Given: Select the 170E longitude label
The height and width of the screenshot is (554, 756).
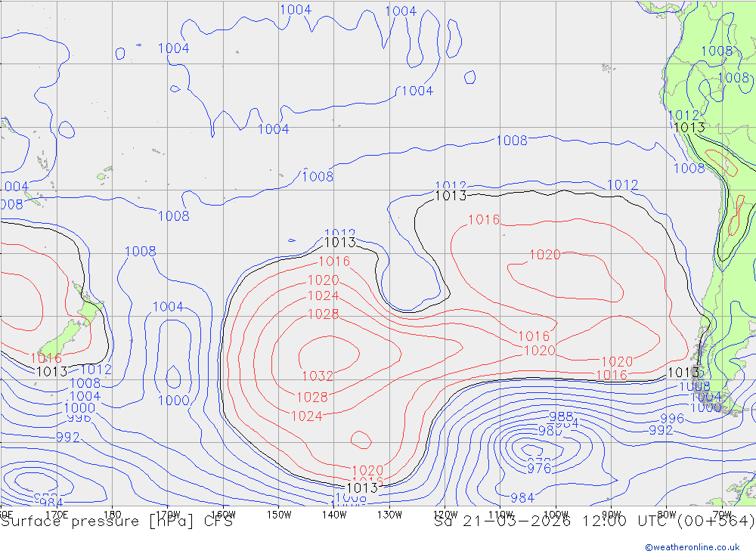Looking at the screenshot, I should [x=57, y=515].
